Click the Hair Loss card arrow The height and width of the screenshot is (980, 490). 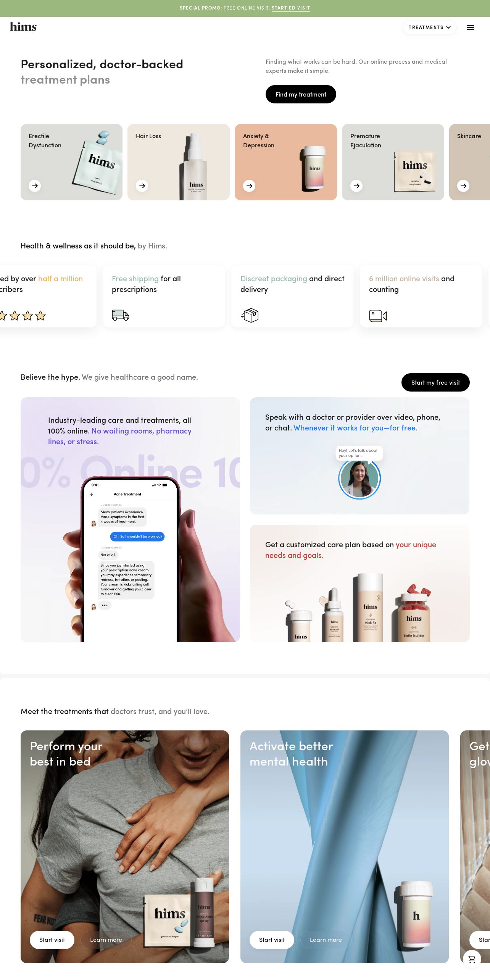[x=142, y=186]
